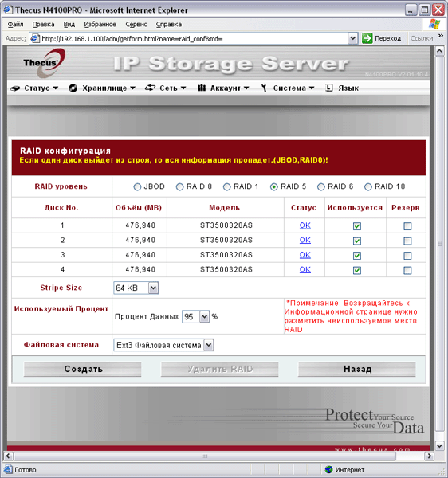
Task: Click the green Переход go arrow
Action: [367, 38]
